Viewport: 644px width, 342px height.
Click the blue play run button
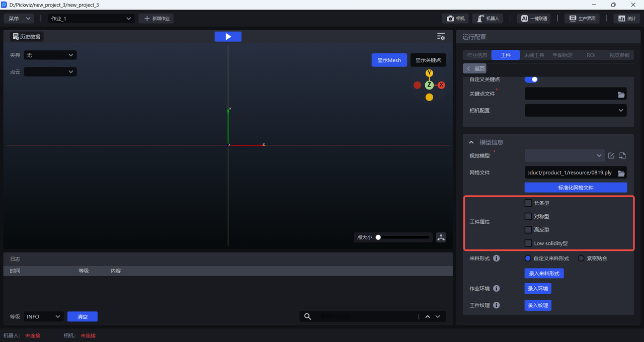click(228, 37)
